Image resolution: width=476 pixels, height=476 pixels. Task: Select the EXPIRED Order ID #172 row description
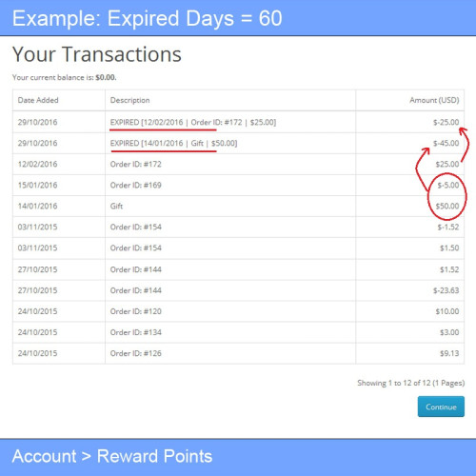(x=193, y=122)
